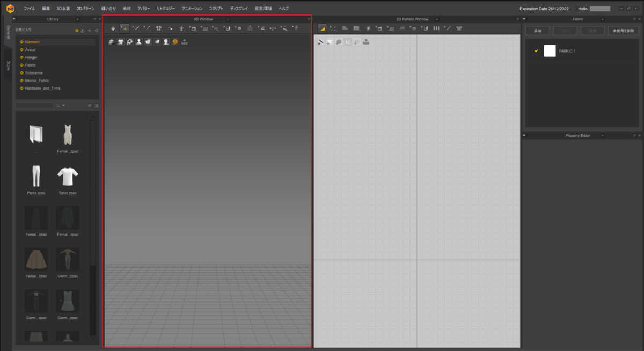
Task: Open avatar display icon in 3D view
Action: click(139, 42)
